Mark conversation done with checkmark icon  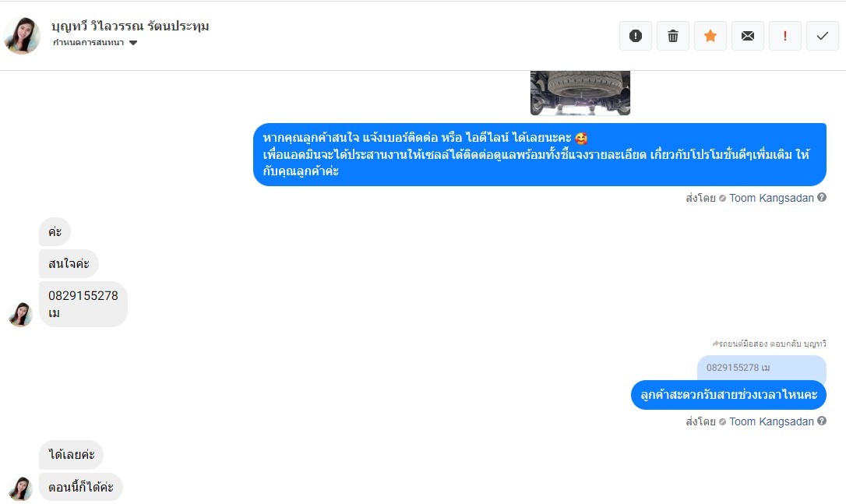coord(823,36)
